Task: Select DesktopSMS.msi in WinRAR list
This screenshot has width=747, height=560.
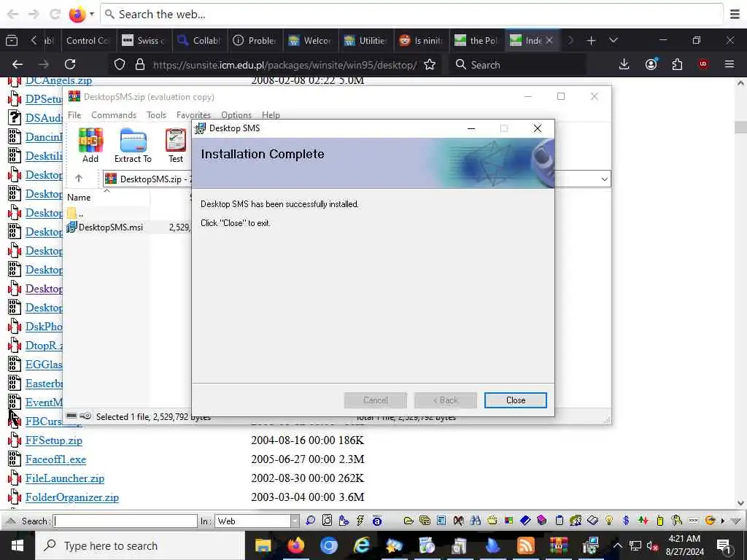Action: (x=111, y=227)
